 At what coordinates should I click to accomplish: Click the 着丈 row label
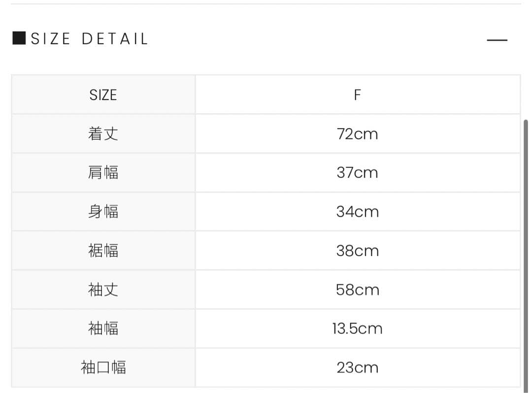tap(103, 134)
